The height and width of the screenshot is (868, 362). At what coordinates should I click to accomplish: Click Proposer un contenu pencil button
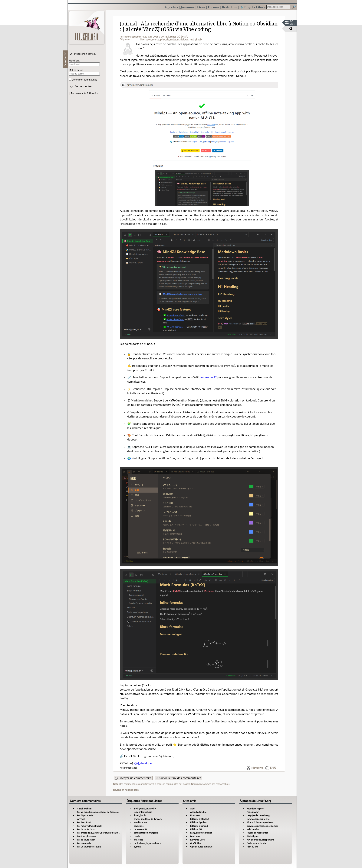coord(83,54)
